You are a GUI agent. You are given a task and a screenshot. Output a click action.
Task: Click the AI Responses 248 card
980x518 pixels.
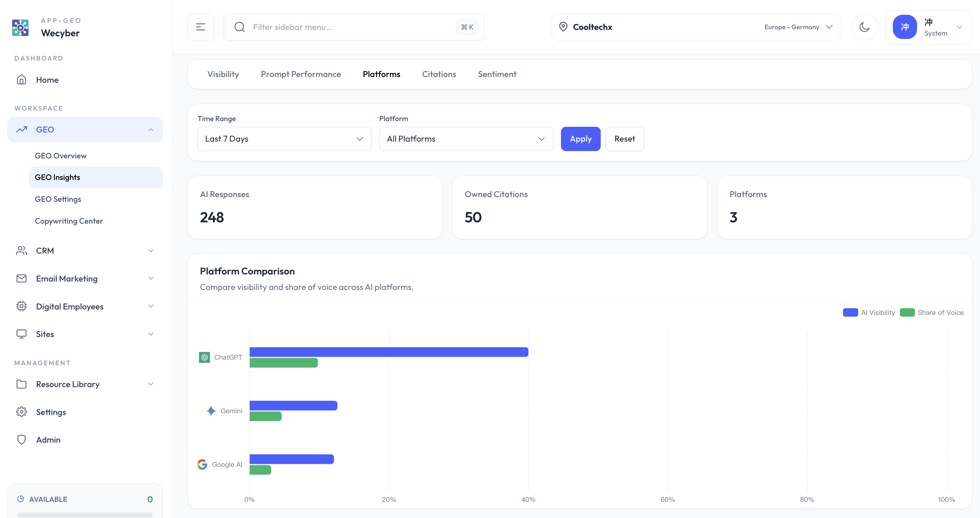(315, 207)
